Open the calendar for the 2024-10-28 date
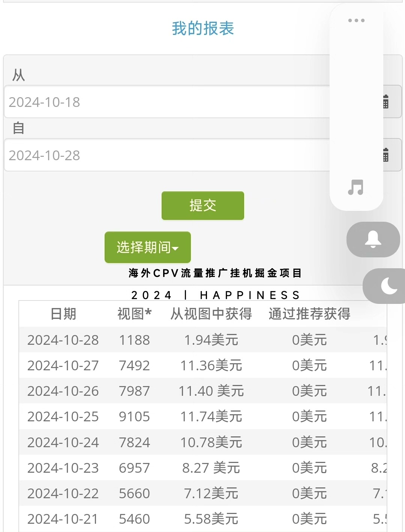This screenshot has height=532, width=405. 386,155
